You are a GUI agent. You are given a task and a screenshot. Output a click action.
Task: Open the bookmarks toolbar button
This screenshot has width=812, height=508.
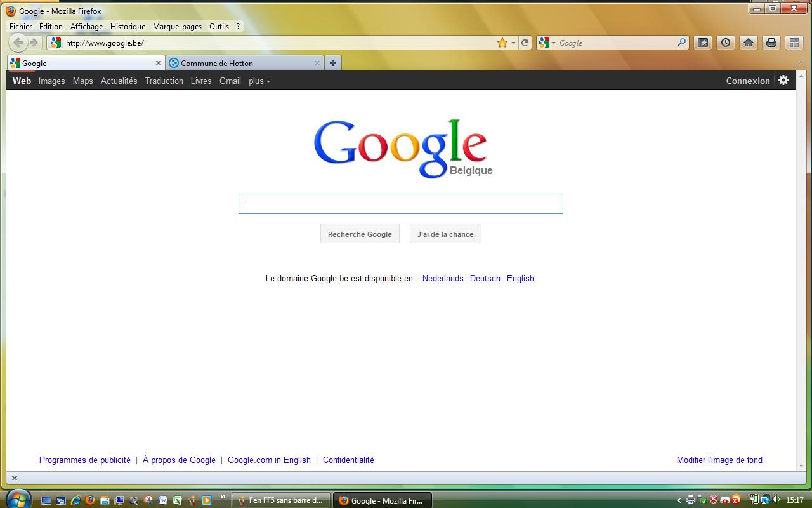[703, 43]
